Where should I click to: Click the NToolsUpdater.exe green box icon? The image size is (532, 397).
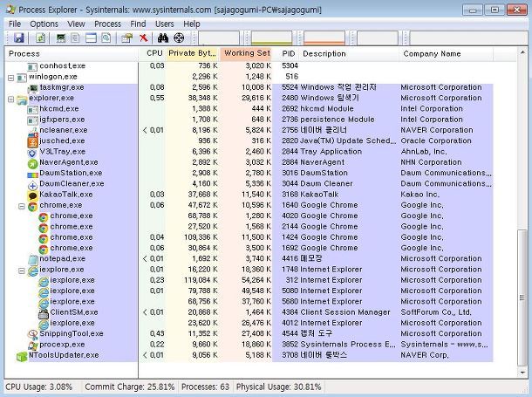click(22, 356)
